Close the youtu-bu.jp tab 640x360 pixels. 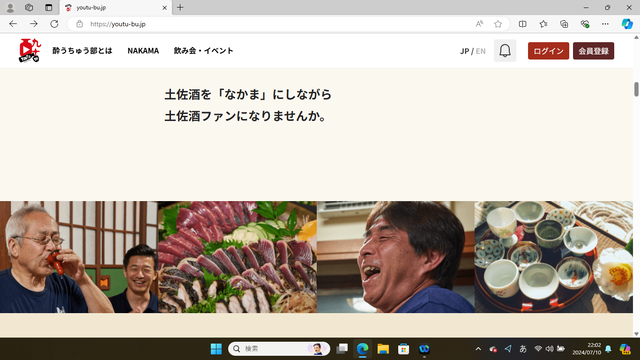click(164, 7)
